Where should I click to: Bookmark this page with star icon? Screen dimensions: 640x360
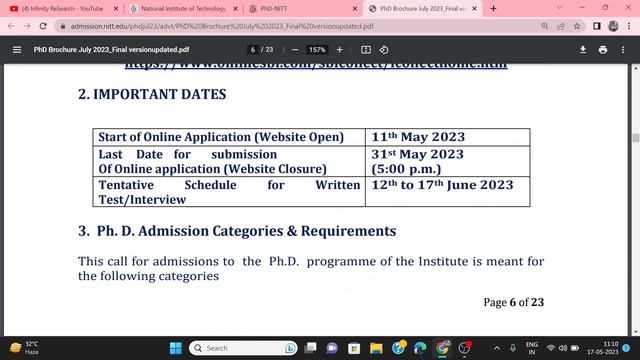point(577,26)
